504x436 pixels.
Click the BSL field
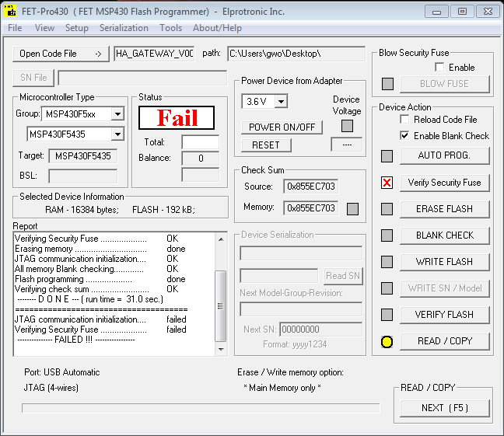(x=83, y=176)
